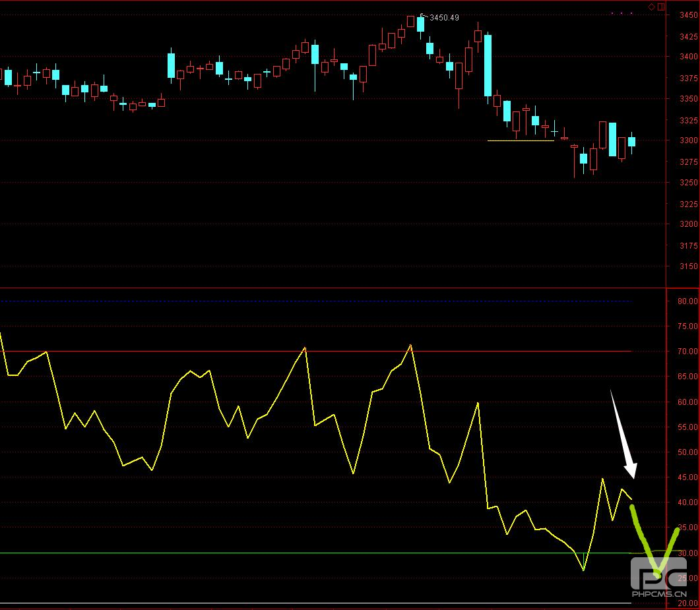Screen dimensions: 700x610
Task: Click the 40.00 indicator axis label
Action: 687,502
